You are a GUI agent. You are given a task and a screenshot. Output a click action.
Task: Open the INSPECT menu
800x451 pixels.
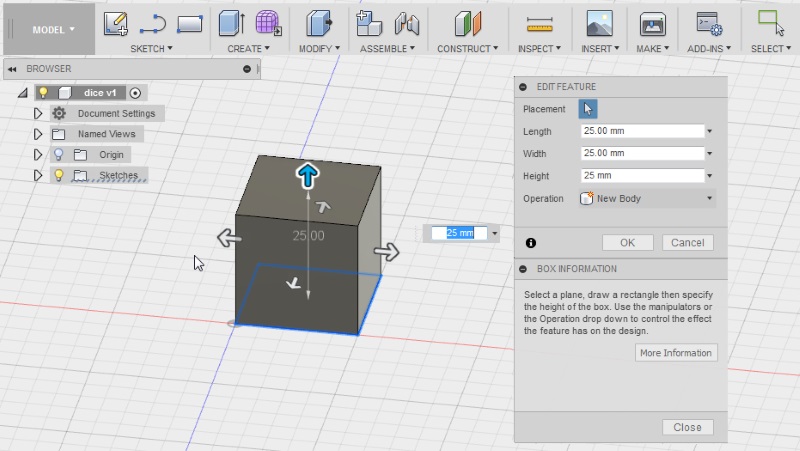click(539, 48)
